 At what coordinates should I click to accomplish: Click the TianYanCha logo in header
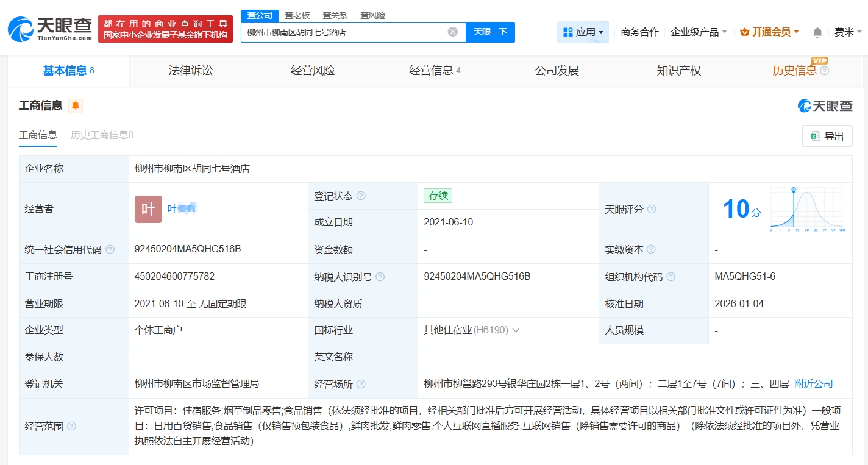coord(50,29)
